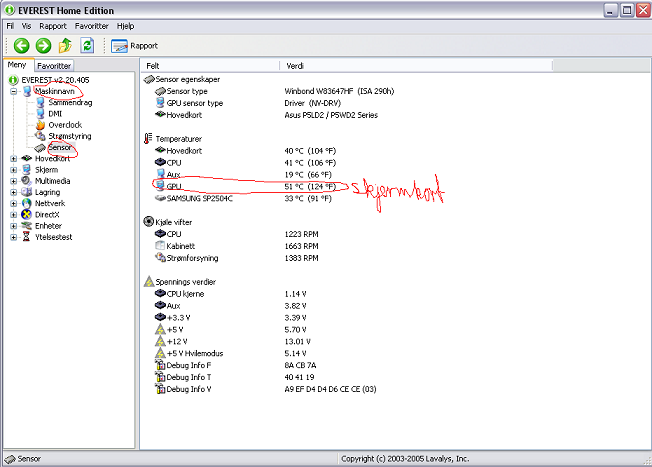Click the Ytelsestest hourglass icon
The height and width of the screenshot is (467, 652).
[x=27, y=237]
